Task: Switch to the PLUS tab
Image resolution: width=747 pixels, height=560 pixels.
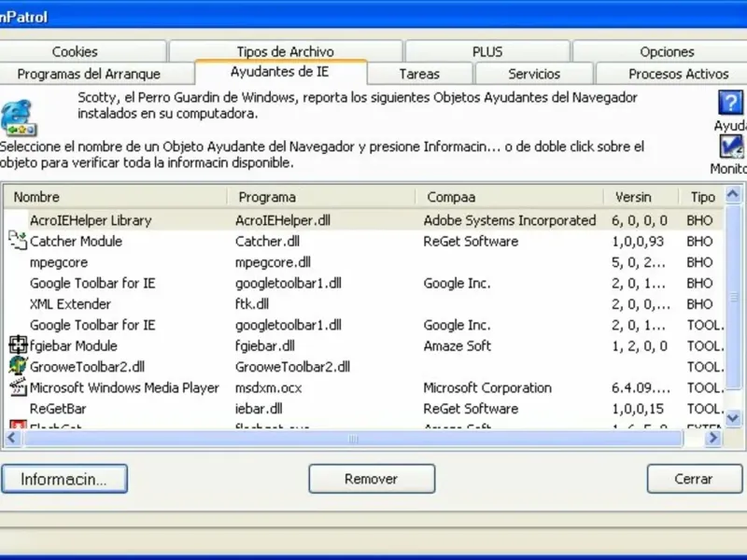Action: tap(487, 51)
